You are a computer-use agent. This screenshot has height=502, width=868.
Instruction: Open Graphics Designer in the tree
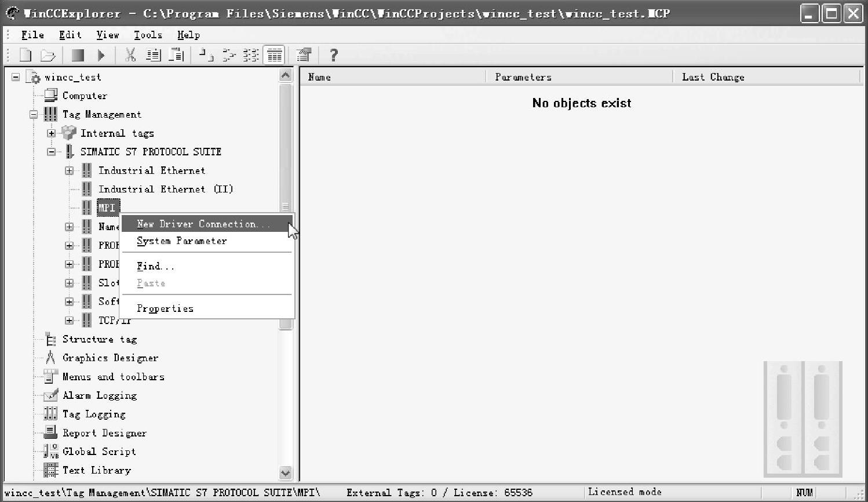pyautogui.click(x=110, y=358)
